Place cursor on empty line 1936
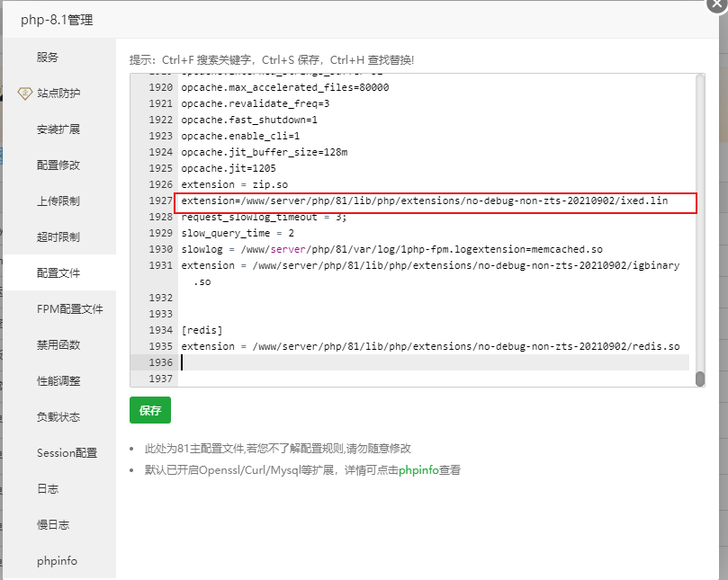This screenshot has width=728, height=580. tap(432, 362)
